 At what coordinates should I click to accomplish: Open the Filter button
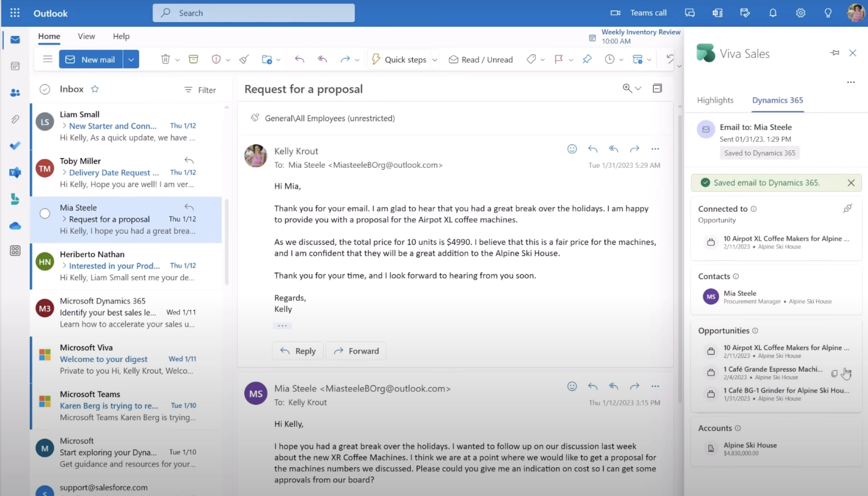(200, 90)
